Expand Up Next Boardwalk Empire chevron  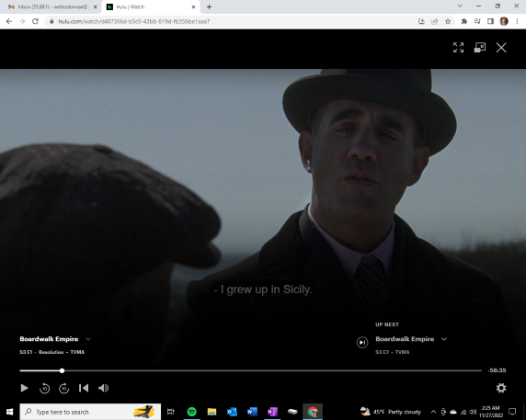click(x=444, y=339)
